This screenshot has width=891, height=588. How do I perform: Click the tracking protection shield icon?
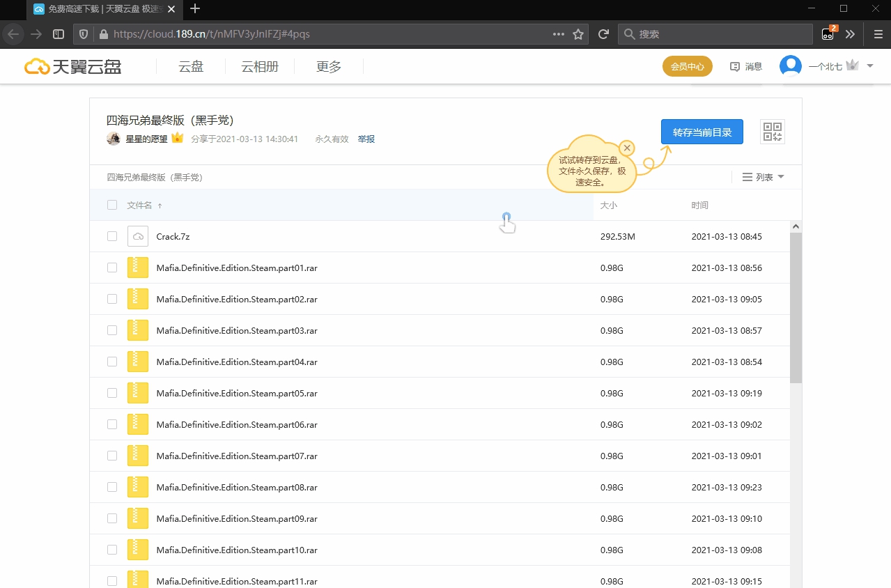coord(83,33)
